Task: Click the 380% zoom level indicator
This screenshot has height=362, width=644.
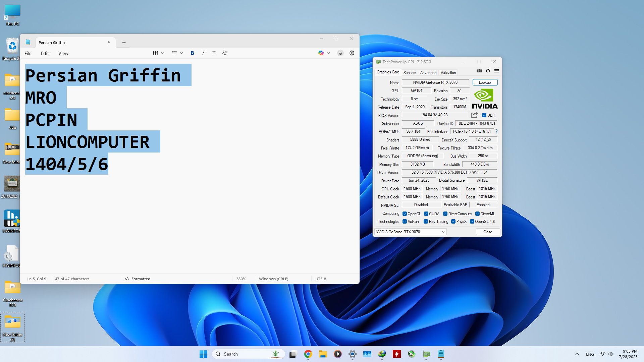Action: click(241, 279)
